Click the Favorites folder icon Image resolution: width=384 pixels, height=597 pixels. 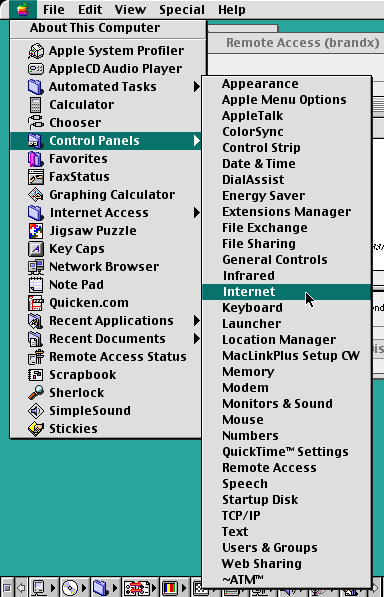(36, 159)
